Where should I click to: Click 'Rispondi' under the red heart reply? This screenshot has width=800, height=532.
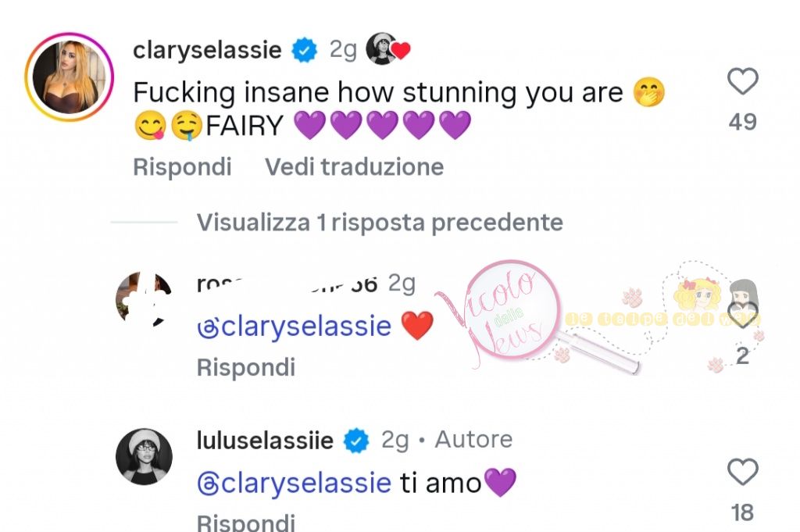(245, 367)
